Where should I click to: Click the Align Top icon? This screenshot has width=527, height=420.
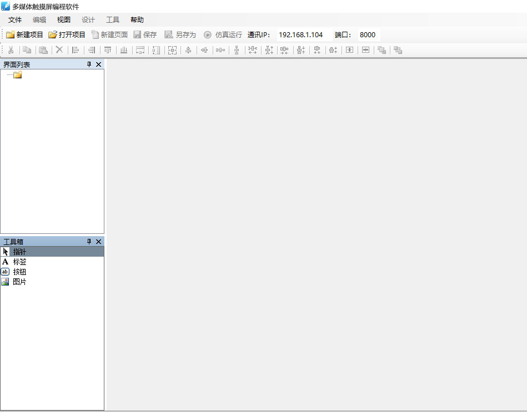(108, 50)
